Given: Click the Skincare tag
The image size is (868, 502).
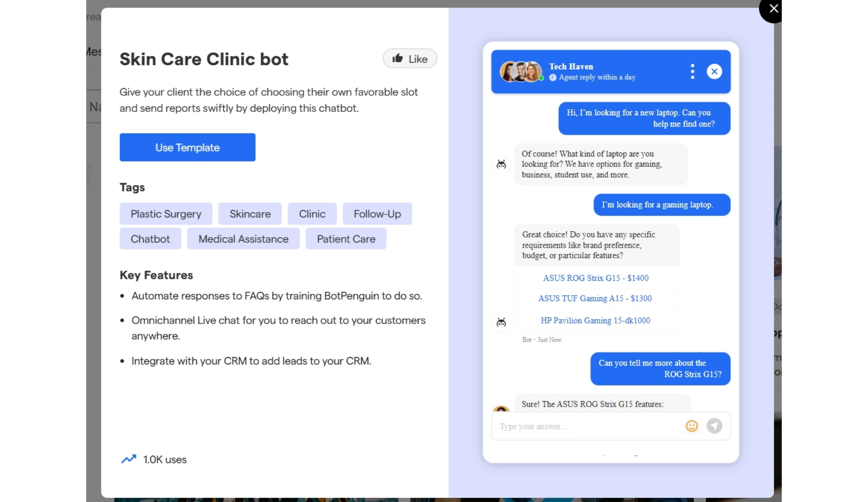Looking at the screenshot, I should [250, 214].
